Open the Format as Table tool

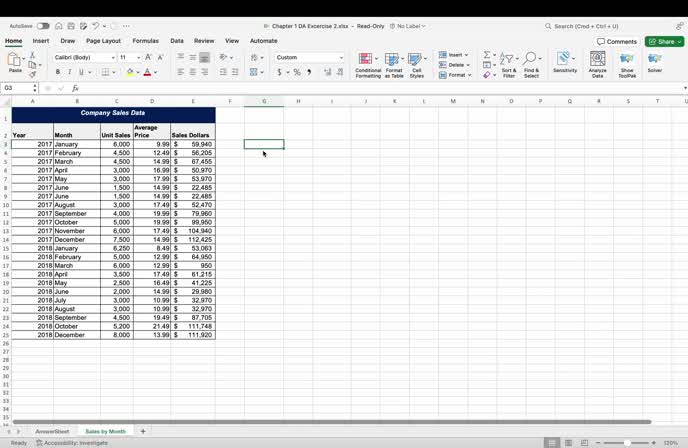394,61
